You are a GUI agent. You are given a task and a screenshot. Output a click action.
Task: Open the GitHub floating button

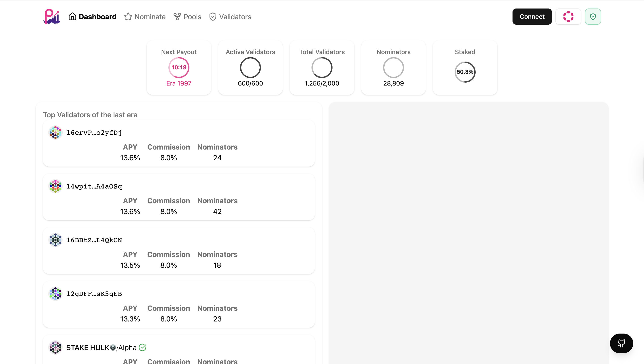point(621,343)
